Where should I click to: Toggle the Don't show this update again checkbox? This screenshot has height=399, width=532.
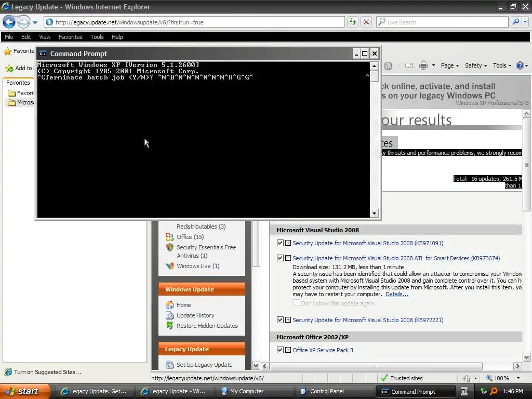tap(297, 303)
